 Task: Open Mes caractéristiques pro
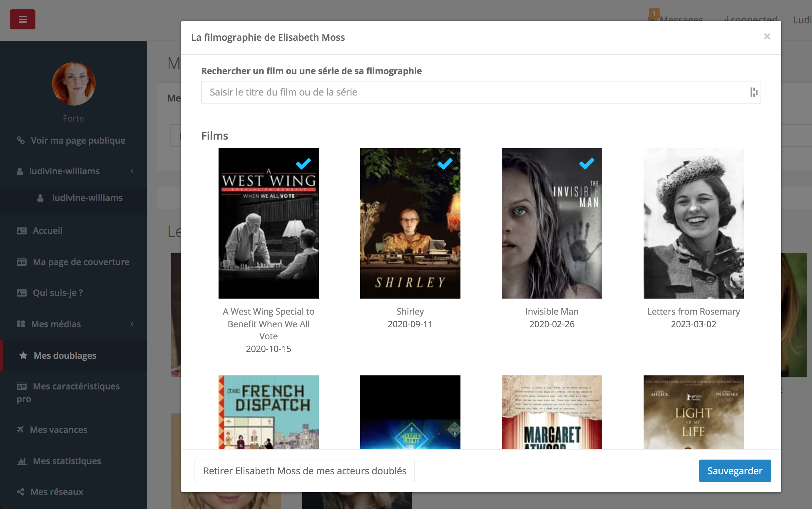point(68,392)
